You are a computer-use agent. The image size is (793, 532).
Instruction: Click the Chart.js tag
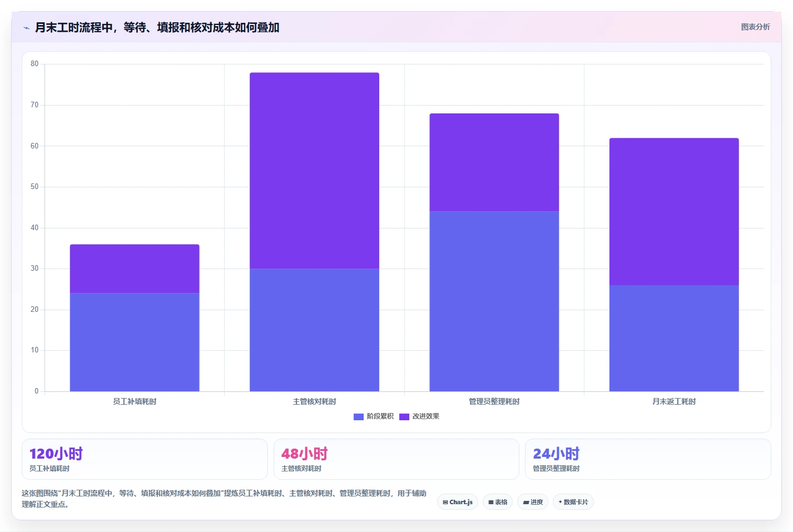point(458,502)
